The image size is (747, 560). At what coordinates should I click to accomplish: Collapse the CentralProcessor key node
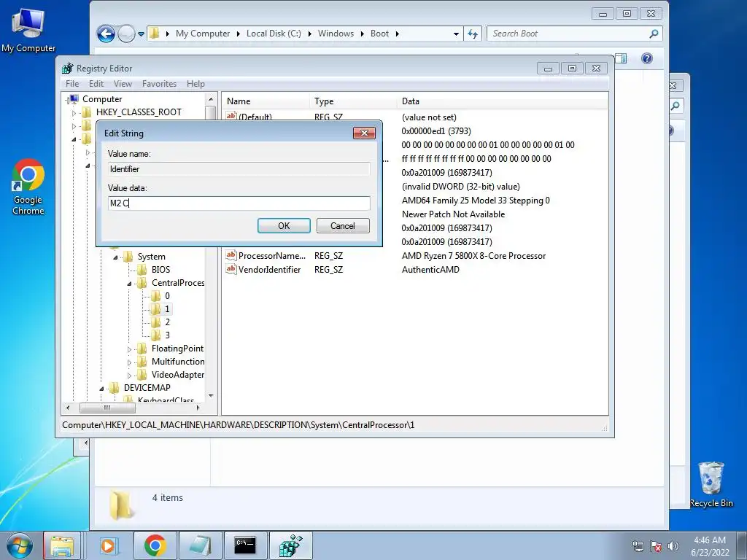pos(129,284)
